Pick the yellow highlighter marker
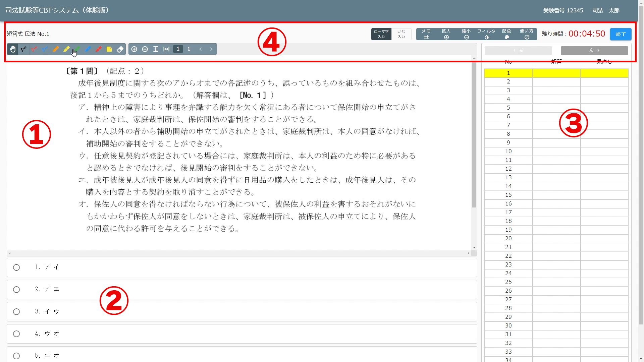Screen dimensions: 644x362 (66, 49)
